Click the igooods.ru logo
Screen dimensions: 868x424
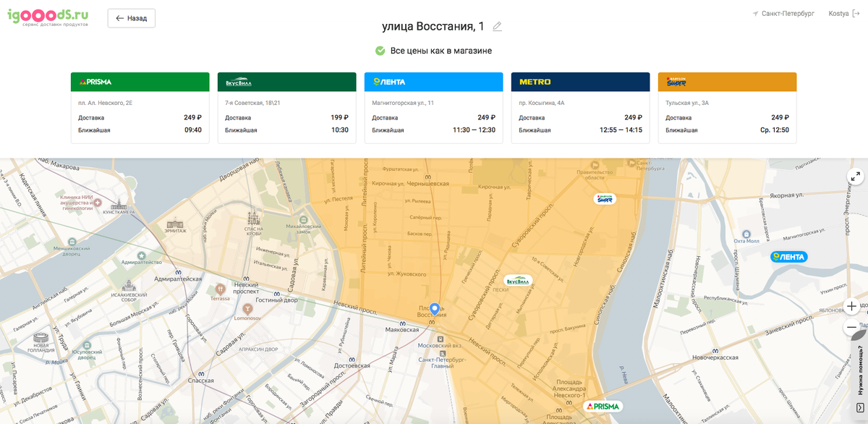(48, 16)
